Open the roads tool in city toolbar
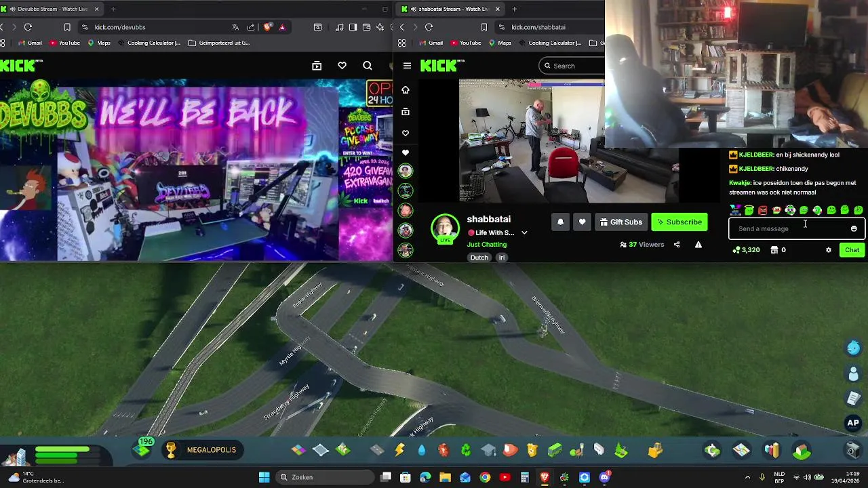Image resolution: width=868 pixels, height=488 pixels. point(377,450)
